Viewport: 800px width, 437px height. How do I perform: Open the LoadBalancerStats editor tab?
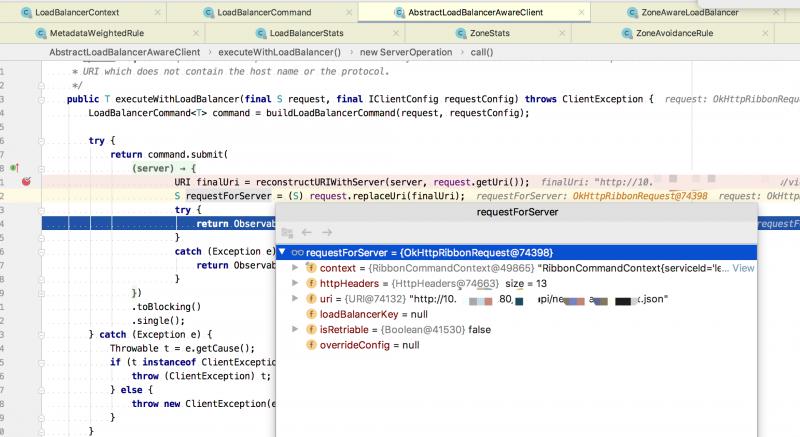pyautogui.click(x=307, y=33)
